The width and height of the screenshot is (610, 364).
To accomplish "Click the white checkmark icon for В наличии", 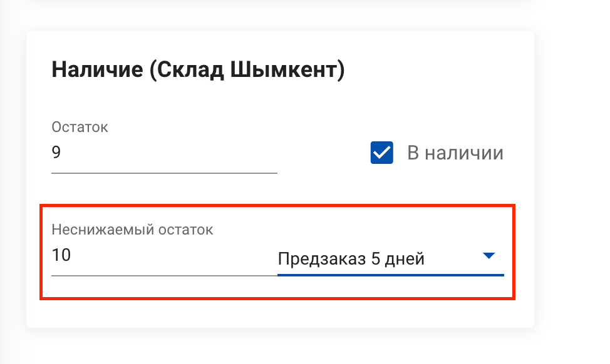I will pos(381,153).
